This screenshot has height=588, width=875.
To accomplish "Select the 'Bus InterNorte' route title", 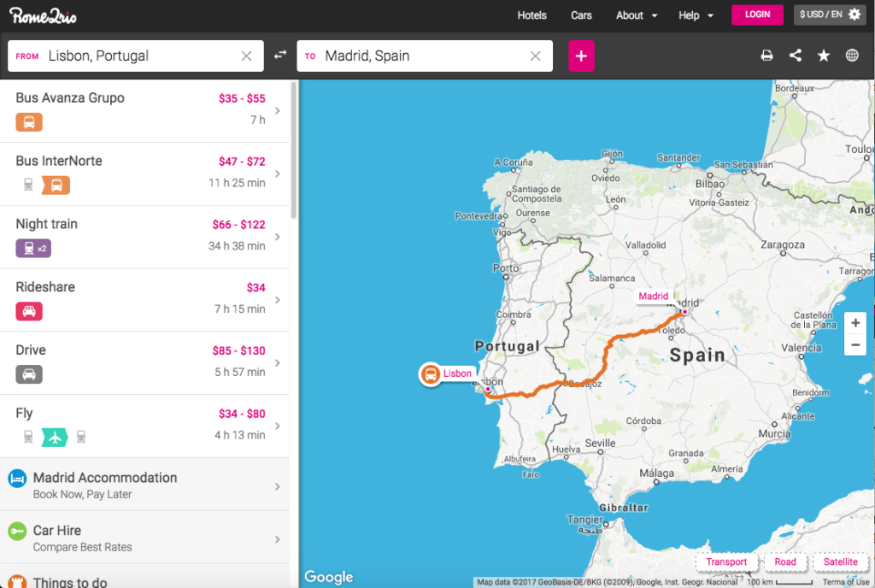I will pyautogui.click(x=59, y=161).
